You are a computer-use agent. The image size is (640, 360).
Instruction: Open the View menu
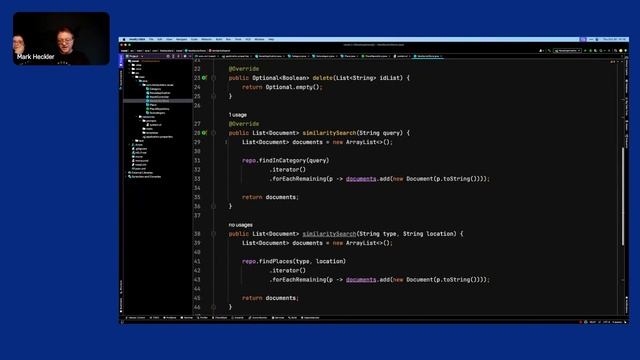[x=169, y=39]
